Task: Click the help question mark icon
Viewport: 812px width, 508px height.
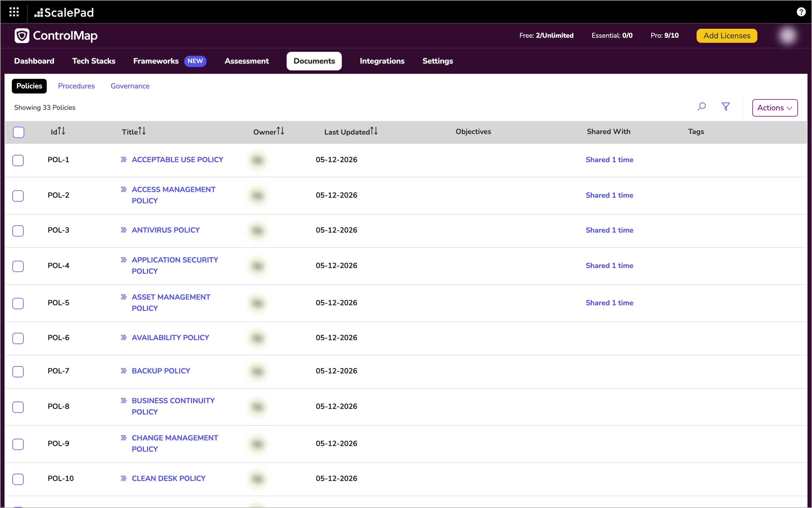Action: [x=801, y=12]
